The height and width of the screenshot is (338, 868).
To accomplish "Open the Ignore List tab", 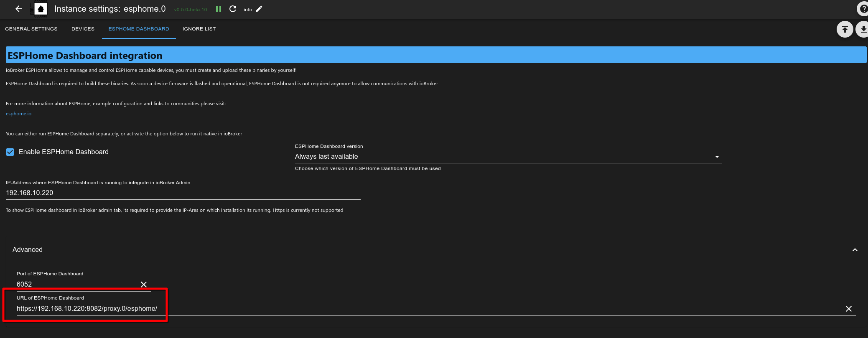I will (x=199, y=29).
